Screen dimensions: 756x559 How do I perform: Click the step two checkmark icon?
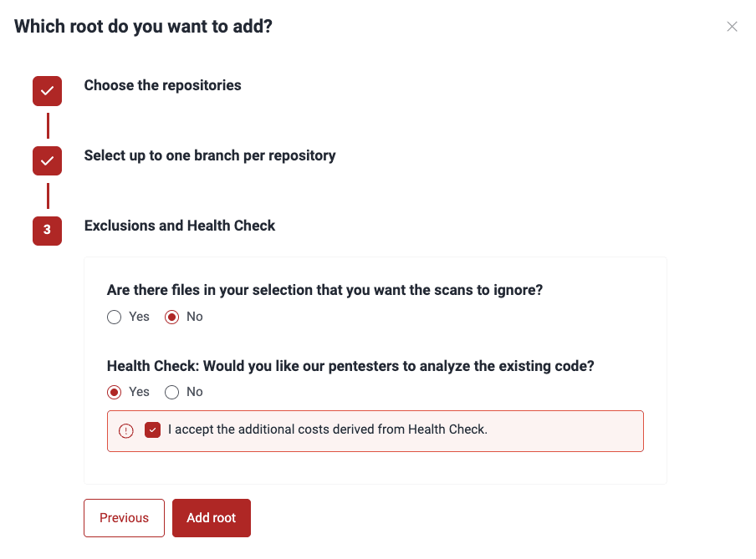pos(47,161)
